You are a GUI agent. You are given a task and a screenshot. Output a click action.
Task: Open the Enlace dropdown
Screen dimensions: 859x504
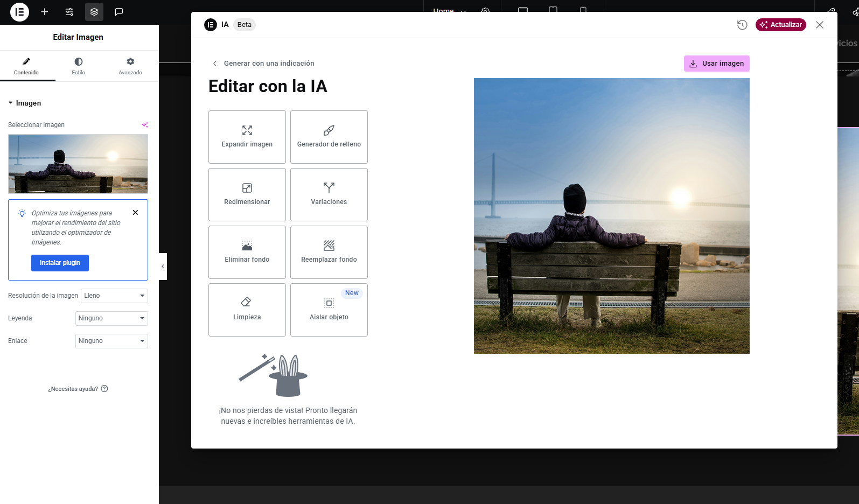click(x=111, y=341)
